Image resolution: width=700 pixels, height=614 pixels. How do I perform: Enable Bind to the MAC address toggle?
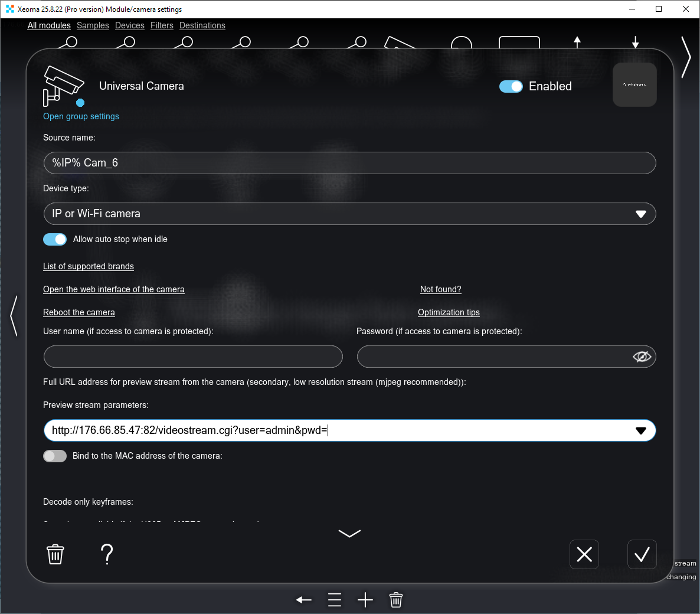coord(55,456)
